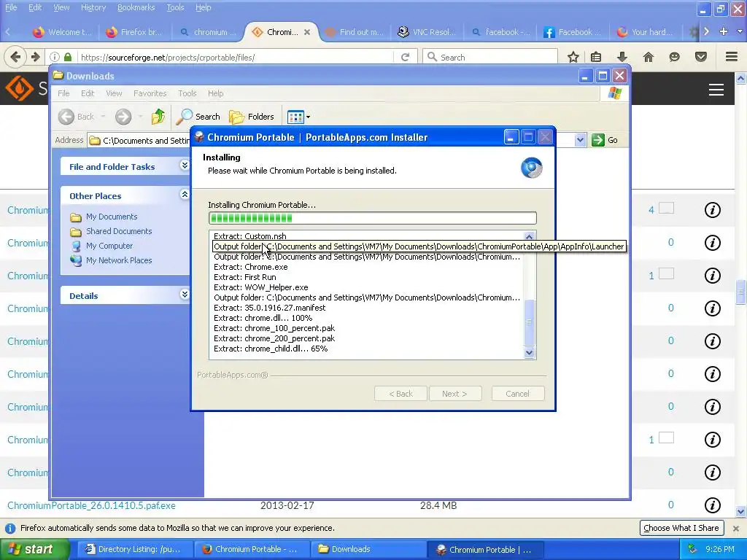Expand Details panel
This screenshot has height=560, width=747.
point(185,295)
